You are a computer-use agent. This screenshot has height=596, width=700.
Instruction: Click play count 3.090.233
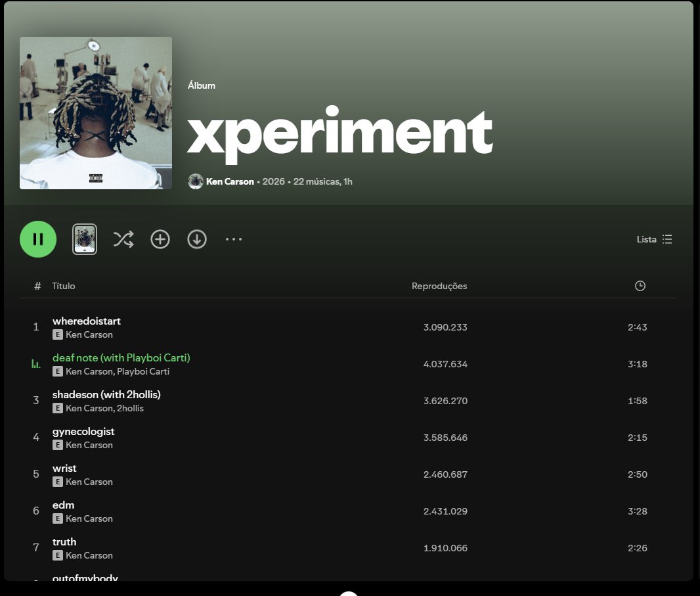click(445, 327)
